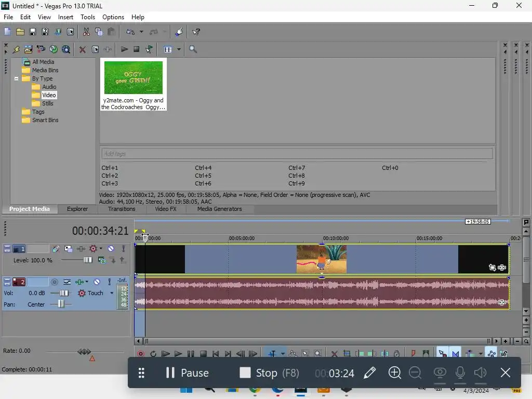Viewport: 532px width, 399px height.
Task: Click the Copy icon in the main toolbar
Action: point(99,32)
